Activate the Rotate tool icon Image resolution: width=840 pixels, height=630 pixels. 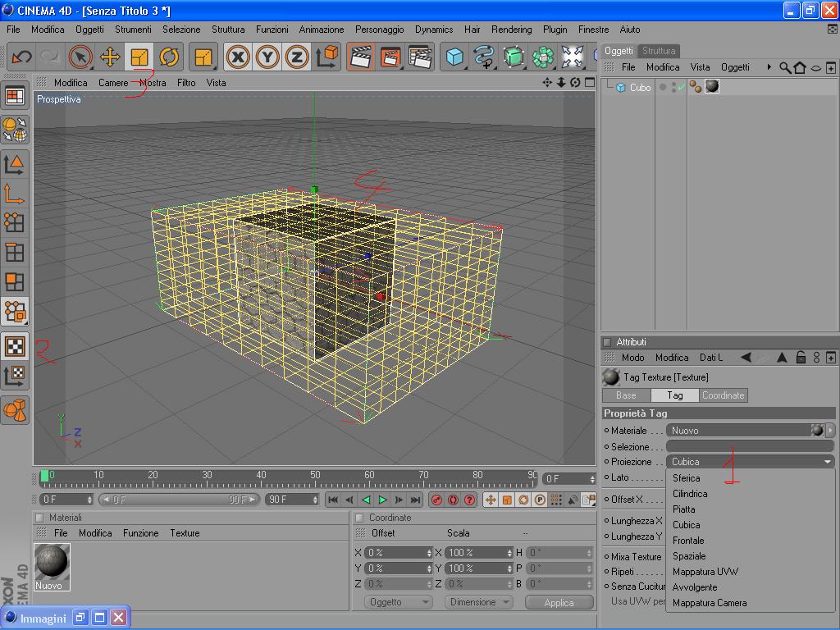tap(169, 57)
